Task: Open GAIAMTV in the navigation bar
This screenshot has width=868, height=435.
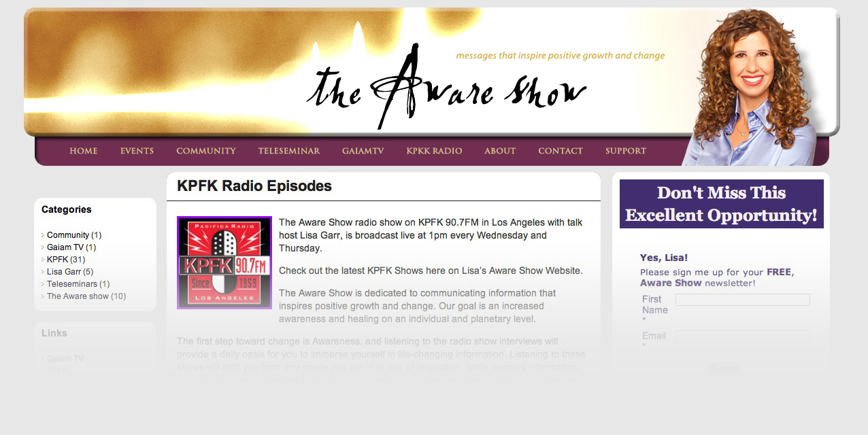Action: tap(363, 151)
